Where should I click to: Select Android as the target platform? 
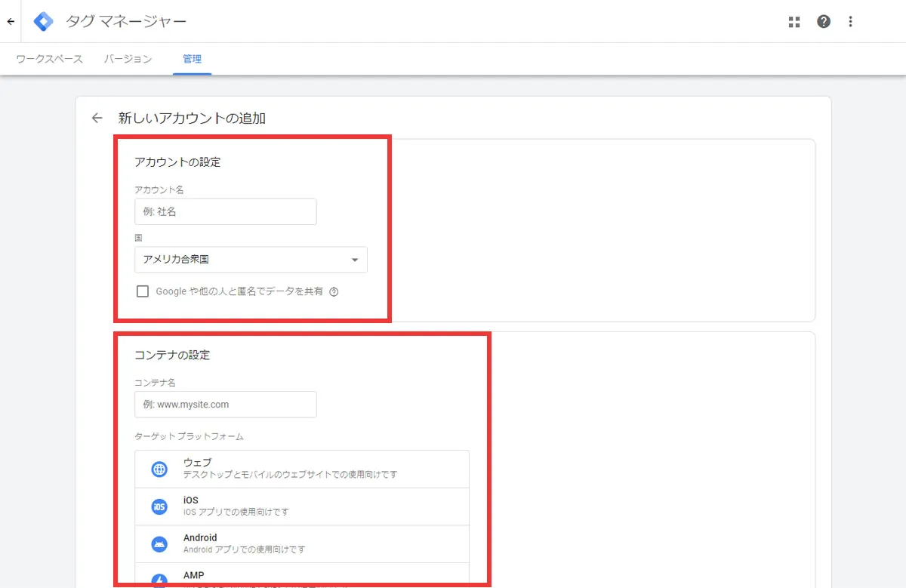point(302,543)
